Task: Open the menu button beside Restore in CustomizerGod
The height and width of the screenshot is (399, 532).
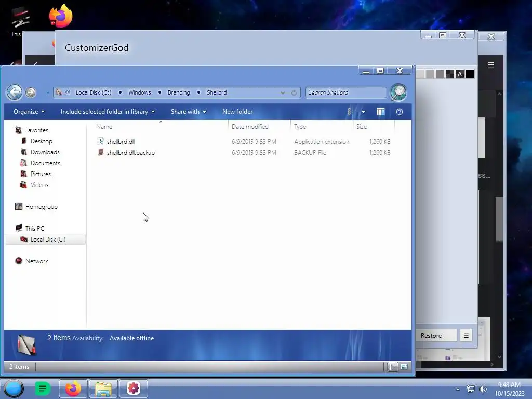Action: (466, 336)
